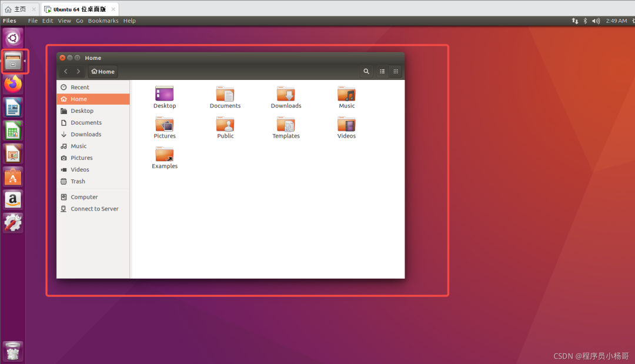
Task: Click the forward navigation arrow
Action: (x=78, y=71)
